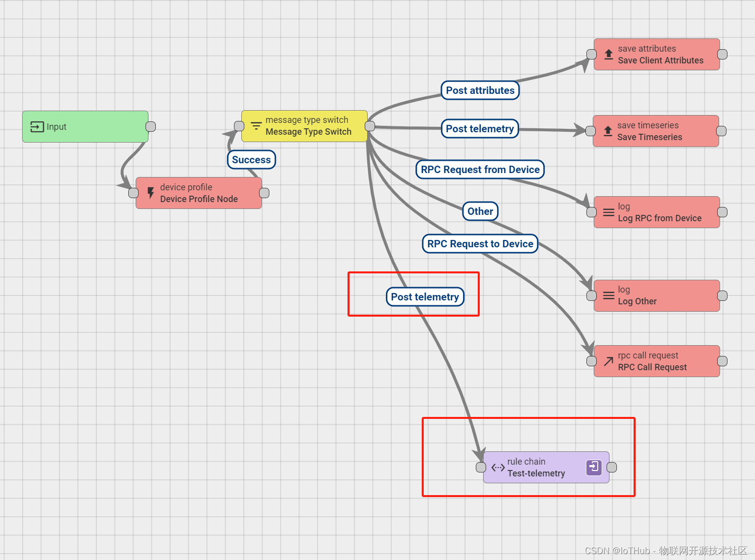Screen dimensions: 755x560
Task: Click the Device Profile Node input port
Action: pos(133,193)
